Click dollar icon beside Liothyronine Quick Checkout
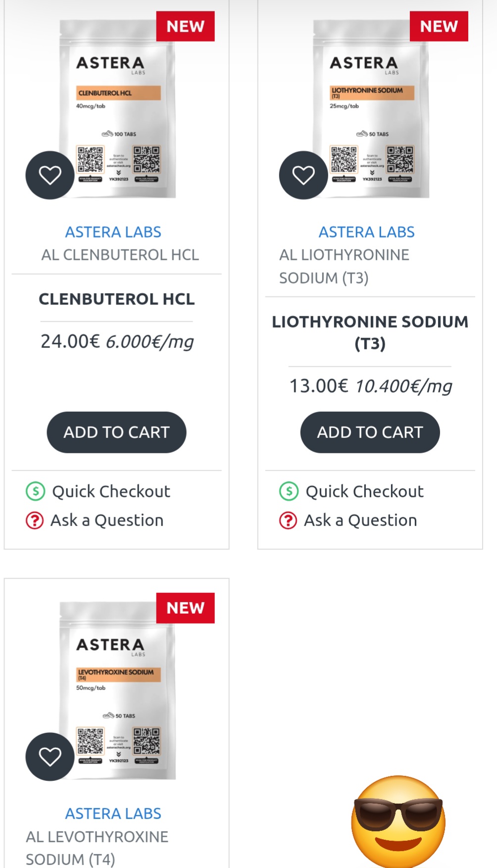 point(289,491)
